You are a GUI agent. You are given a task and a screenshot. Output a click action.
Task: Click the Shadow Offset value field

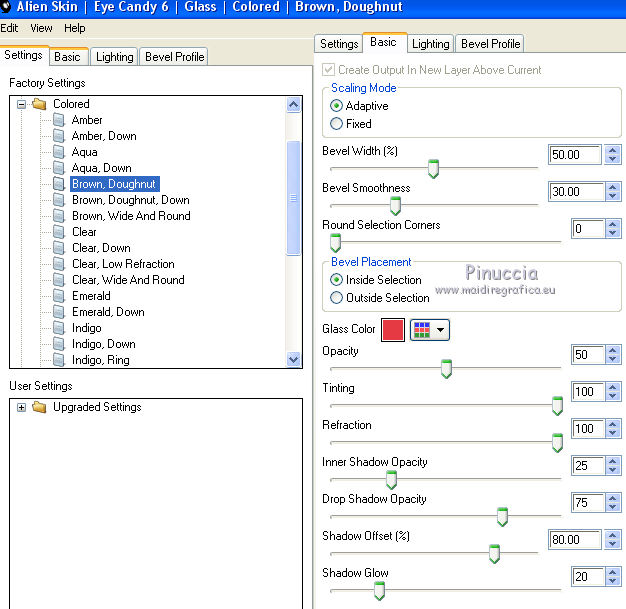click(575, 540)
